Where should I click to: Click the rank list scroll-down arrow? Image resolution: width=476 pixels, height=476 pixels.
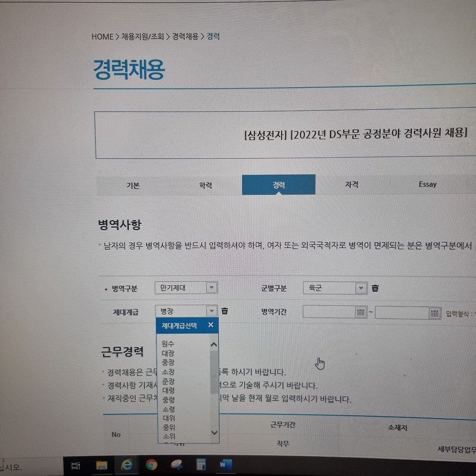214,433
